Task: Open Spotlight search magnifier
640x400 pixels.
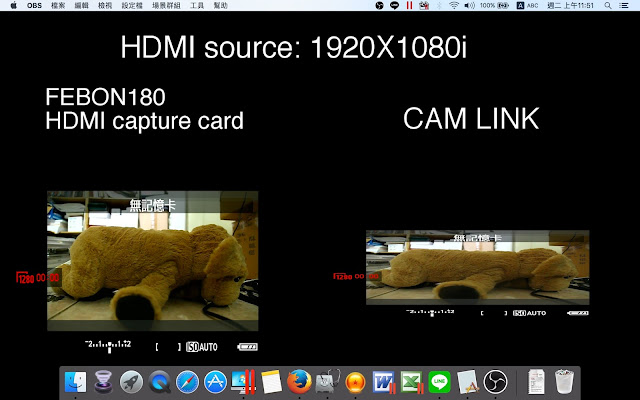Action: pos(608,5)
